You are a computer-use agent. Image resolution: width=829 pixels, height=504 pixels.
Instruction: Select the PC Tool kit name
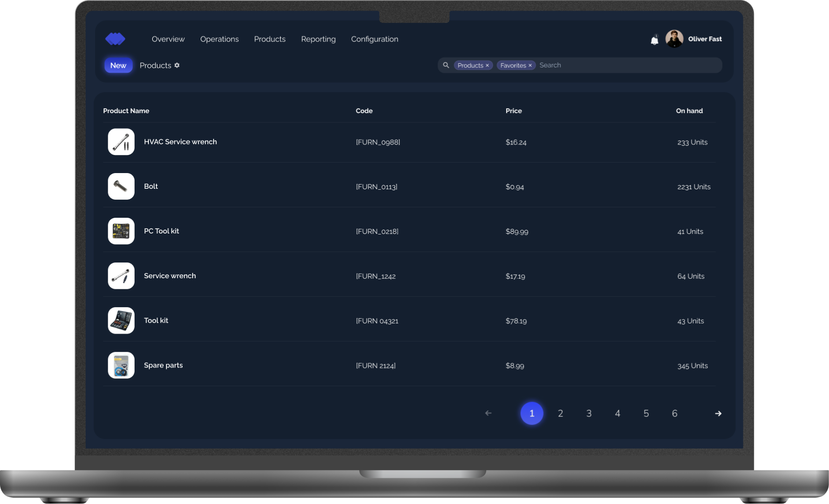point(162,231)
